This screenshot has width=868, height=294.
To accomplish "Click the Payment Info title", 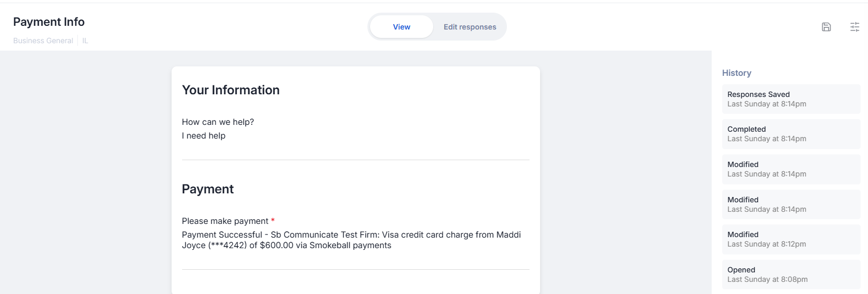I will (49, 22).
